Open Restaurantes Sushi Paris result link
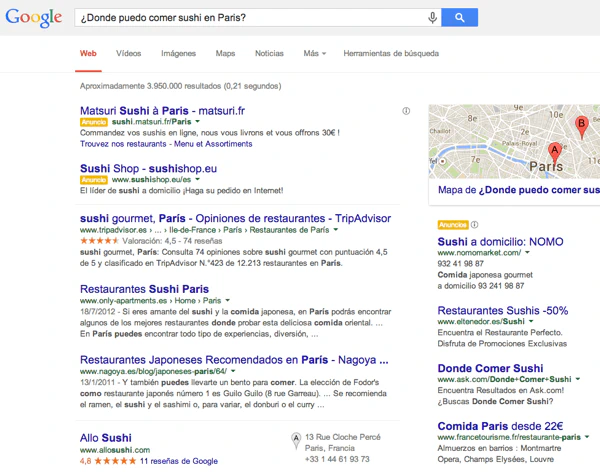 [x=144, y=289]
